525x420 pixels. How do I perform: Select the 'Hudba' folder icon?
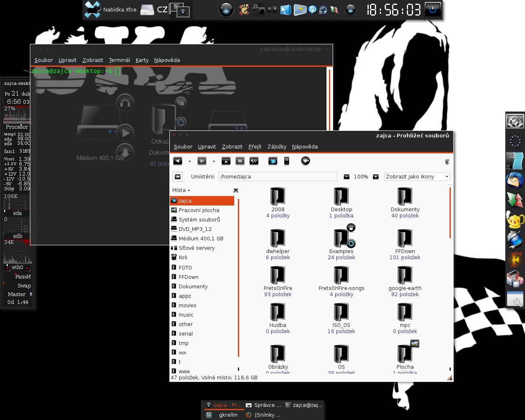(x=278, y=312)
